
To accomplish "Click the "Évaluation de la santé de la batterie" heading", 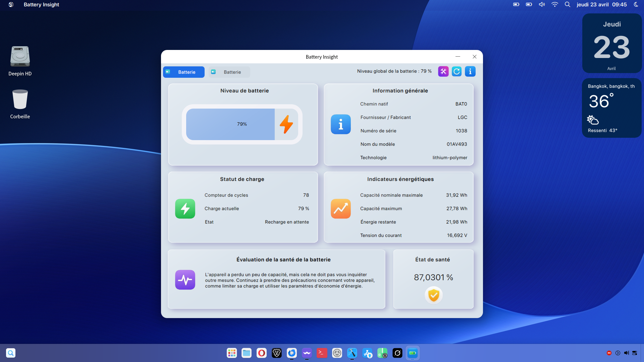I will (x=283, y=260).
